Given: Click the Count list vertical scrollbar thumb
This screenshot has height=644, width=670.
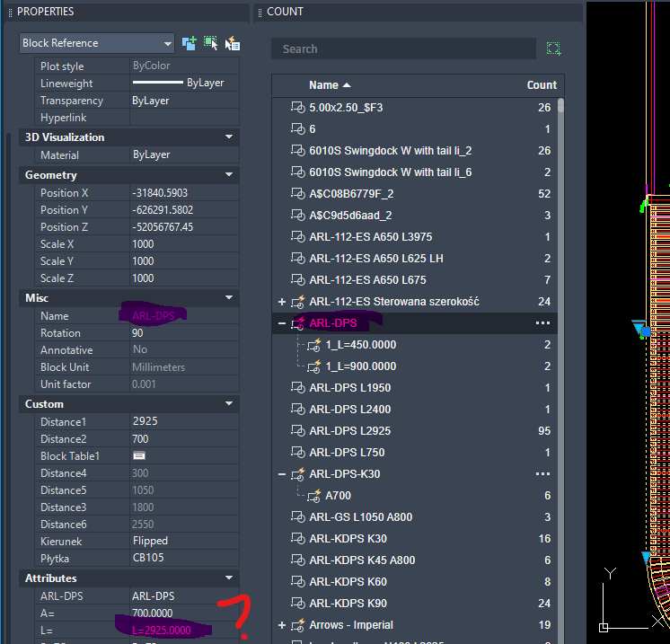Looking at the screenshot, I should coord(560,106).
